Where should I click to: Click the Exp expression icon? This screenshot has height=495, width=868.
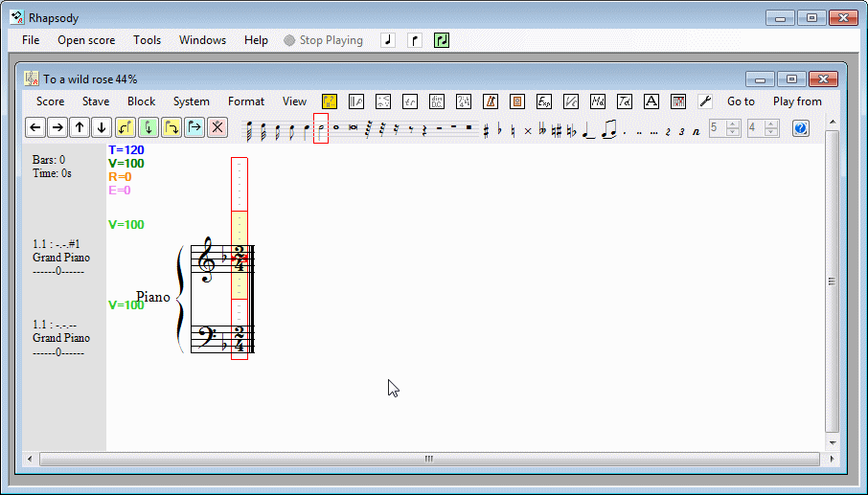pyautogui.click(x=544, y=101)
